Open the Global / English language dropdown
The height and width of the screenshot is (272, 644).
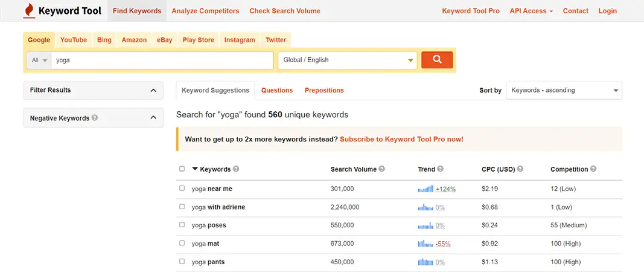(x=347, y=60)
